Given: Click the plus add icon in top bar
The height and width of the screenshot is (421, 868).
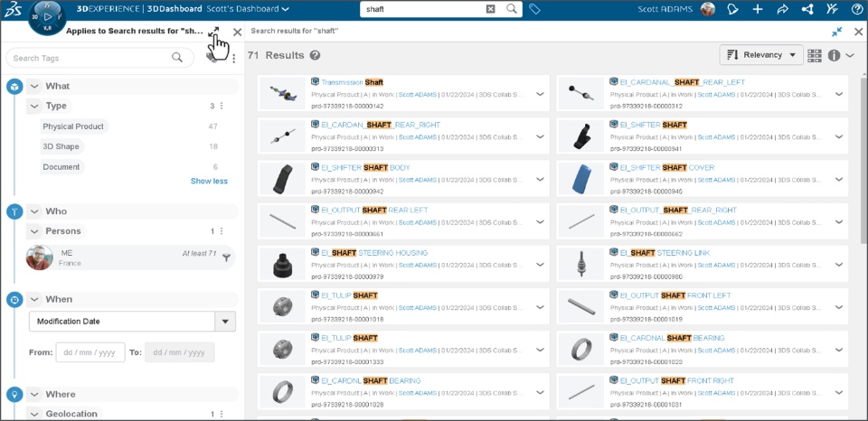Looking at the screenshot, I should click(758, 9).
